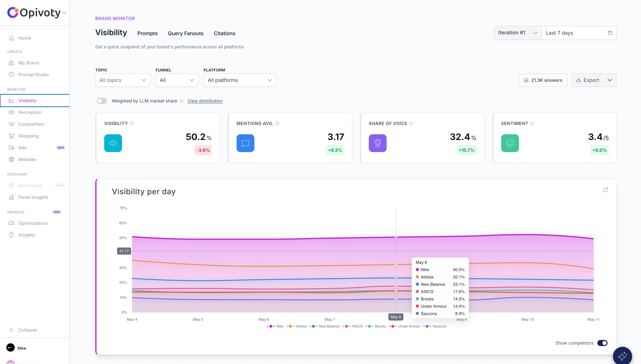Open the AI assistant sparkle button

tap(622, 356)
